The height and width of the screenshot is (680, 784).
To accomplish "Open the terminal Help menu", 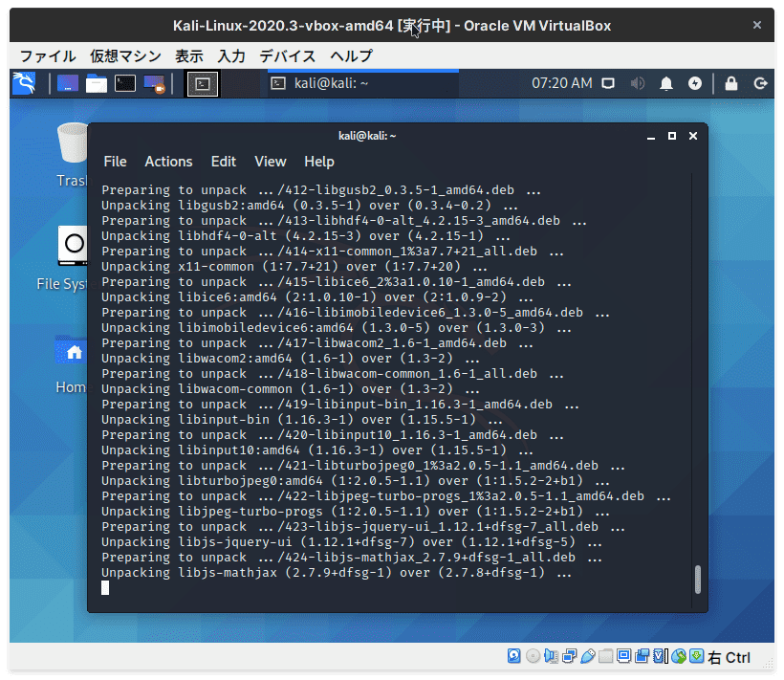I will point(319,162).
